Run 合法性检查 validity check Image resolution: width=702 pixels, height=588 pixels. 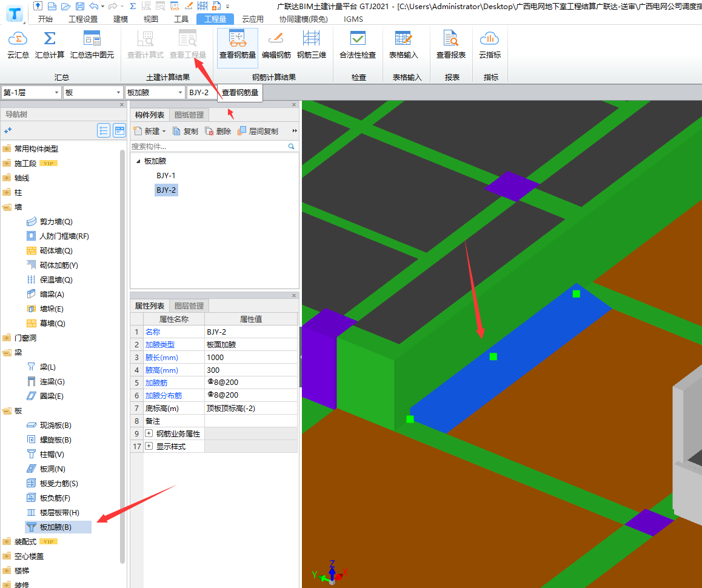[x=358, y=45]
